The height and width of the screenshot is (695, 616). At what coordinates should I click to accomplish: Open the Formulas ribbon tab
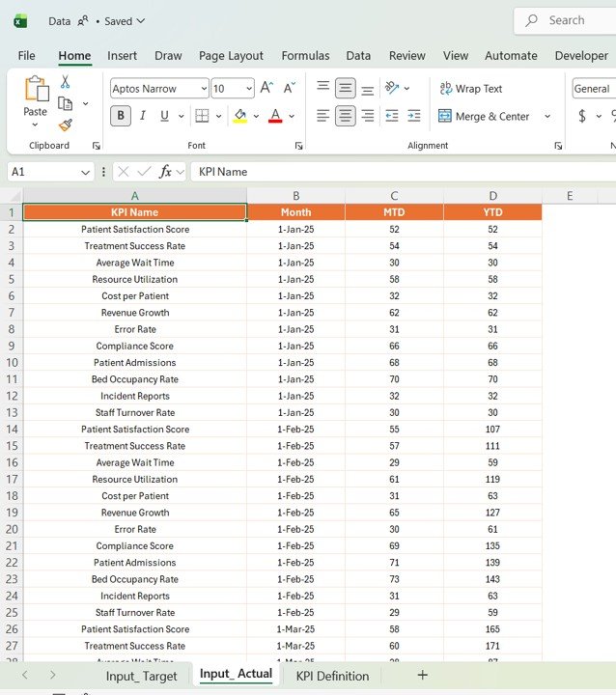tap(305, 56)
